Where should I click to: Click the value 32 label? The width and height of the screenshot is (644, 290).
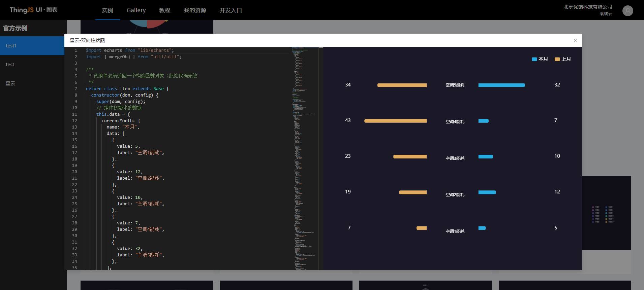(557, 85)
